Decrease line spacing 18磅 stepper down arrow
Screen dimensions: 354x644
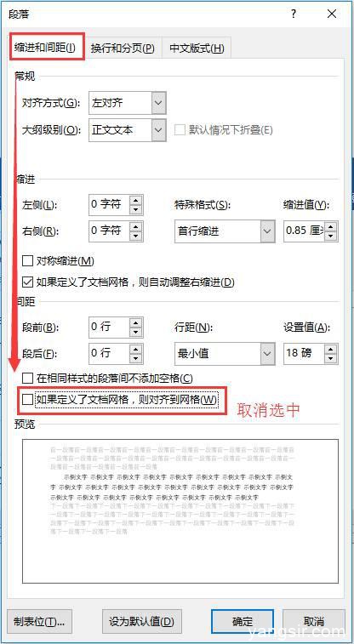(331, 359)
